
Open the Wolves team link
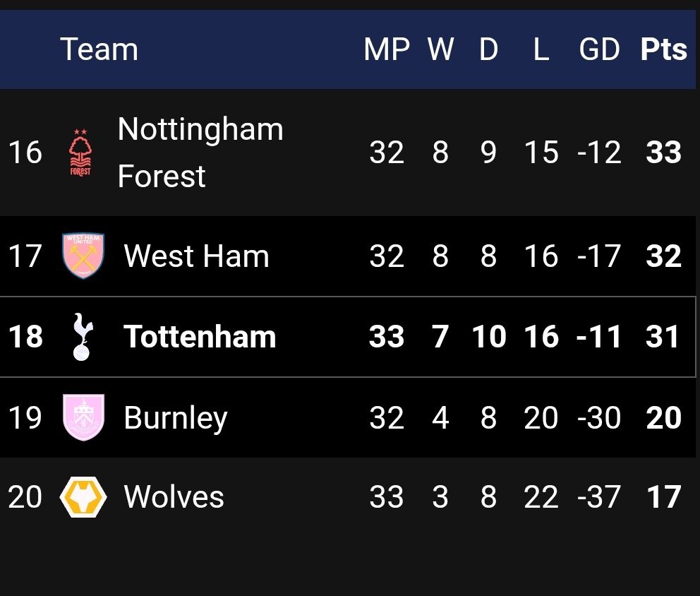pos(174,497)
